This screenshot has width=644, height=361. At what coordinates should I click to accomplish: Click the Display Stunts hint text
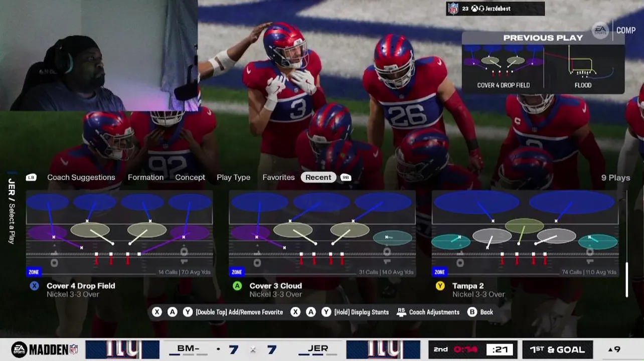[x=362, y=312]
